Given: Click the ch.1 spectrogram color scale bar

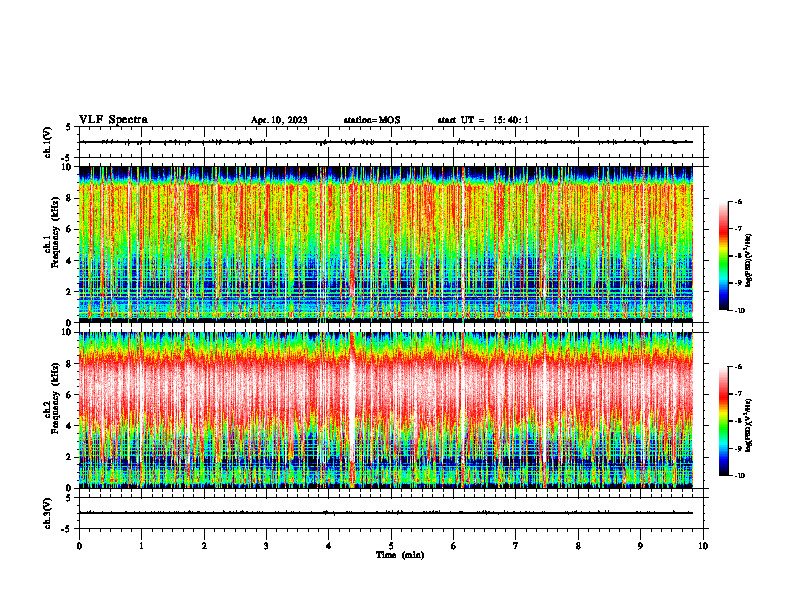Looking at the screenshot, I should [723, 256].
